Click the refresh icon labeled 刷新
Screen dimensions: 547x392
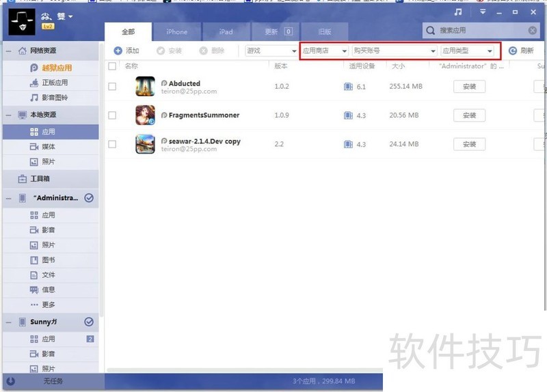tap(513, 51)
